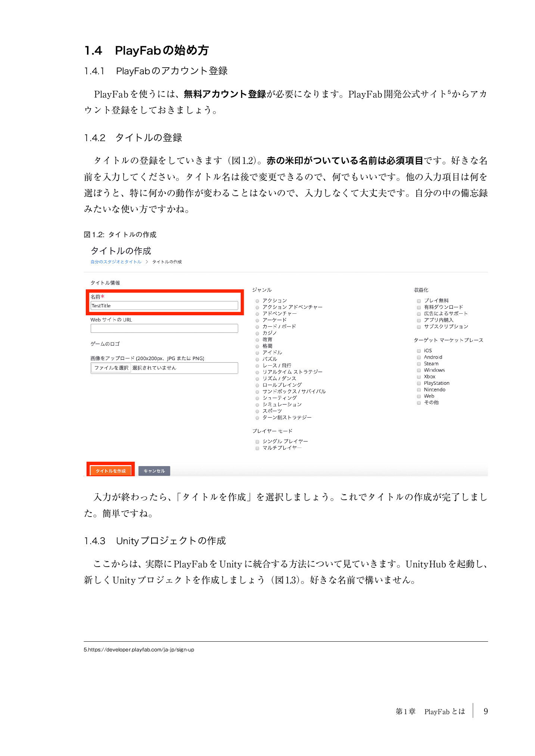Select the パズル genre radio button

pyautogui.click(x=257, y=359)
